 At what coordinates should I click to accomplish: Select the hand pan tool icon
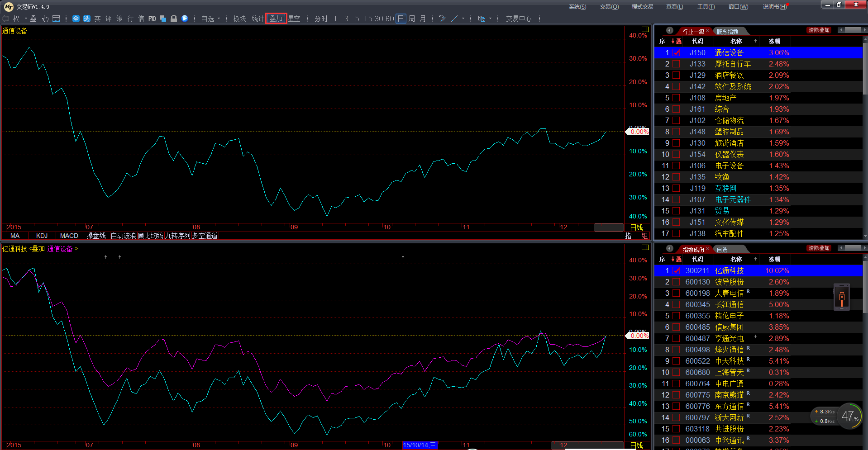pyautogui.click(x=45, y=19)
